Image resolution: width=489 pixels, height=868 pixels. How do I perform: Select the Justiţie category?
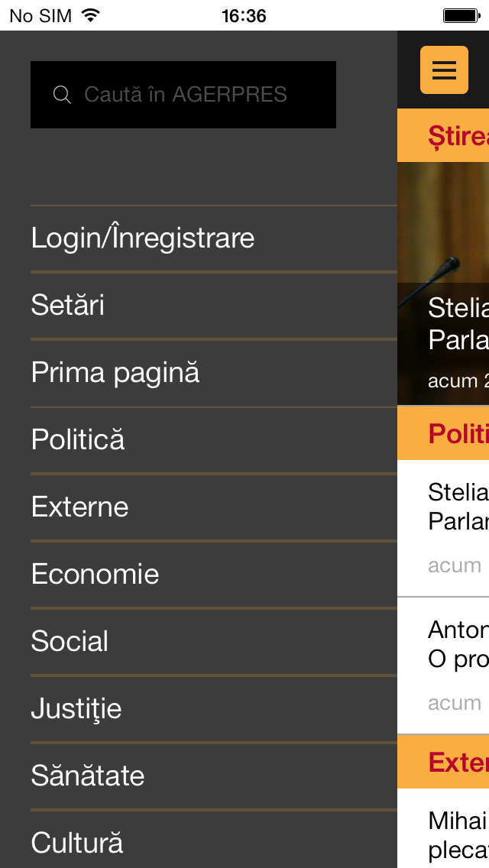tap(214, 709)
